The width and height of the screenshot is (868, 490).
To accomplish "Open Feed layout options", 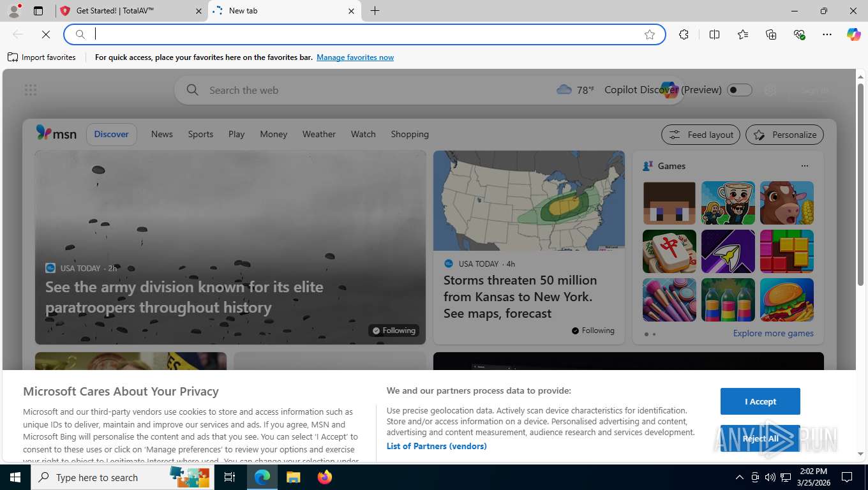I will click(701, 135).
